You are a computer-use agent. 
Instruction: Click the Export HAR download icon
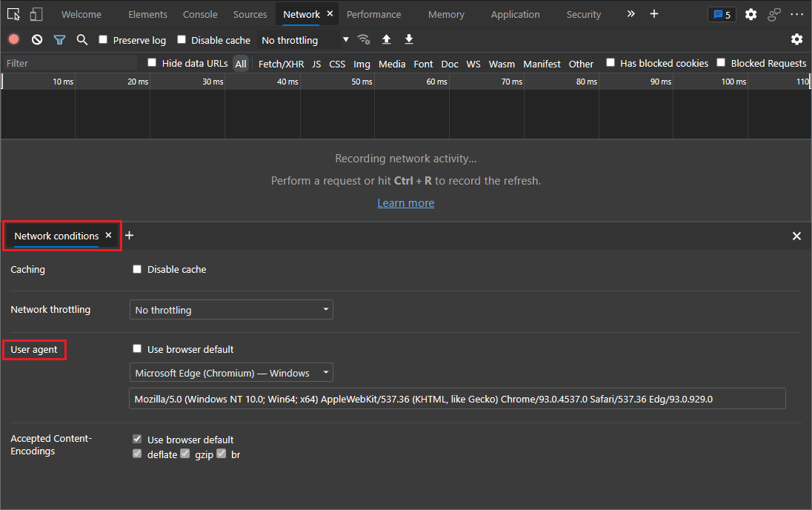click(409, 40)
